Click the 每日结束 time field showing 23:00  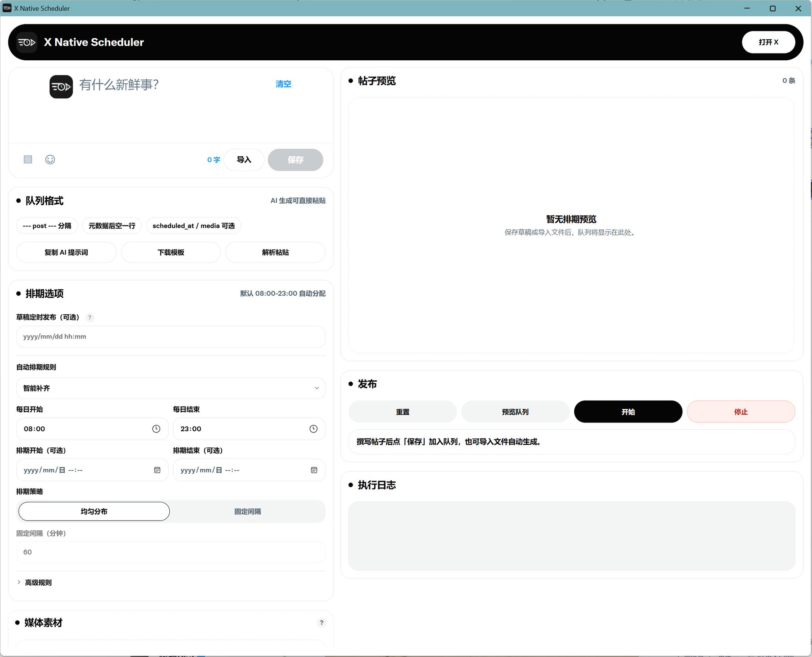[249, 429]
